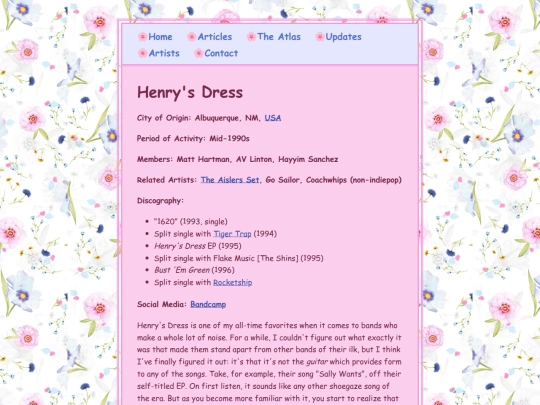Click the Flake Music split single entry
The height and width of the screenshot is (405, 540).
(238, 258)
